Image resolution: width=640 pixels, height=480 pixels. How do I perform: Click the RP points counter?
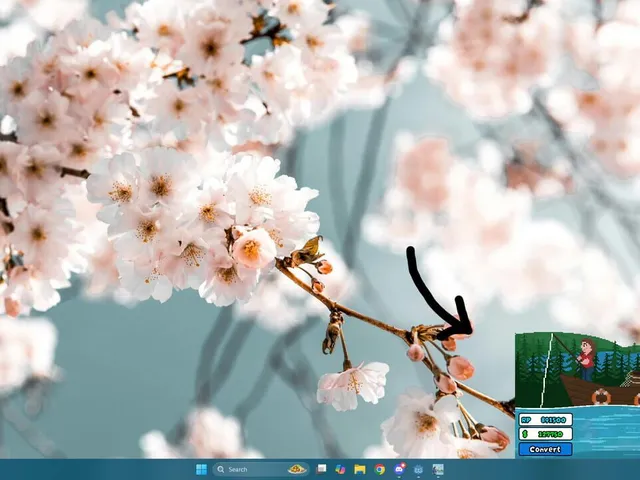pyautogui.click(x=545, y=420)
